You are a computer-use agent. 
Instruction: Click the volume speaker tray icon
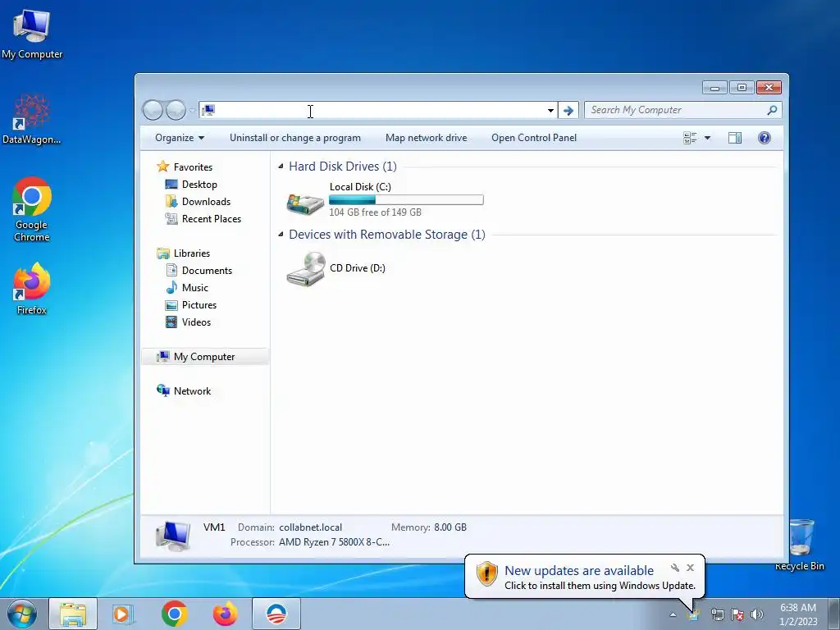(757, 614)
